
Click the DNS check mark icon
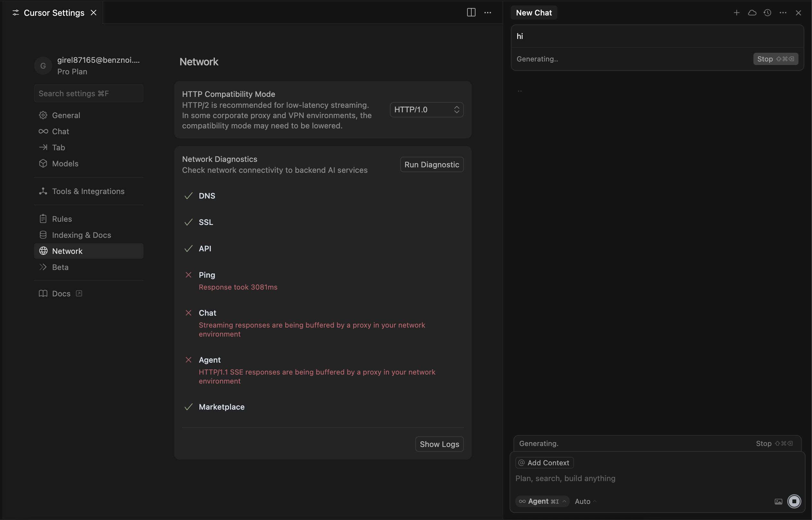pyautogui.click(x=189, y=196)
